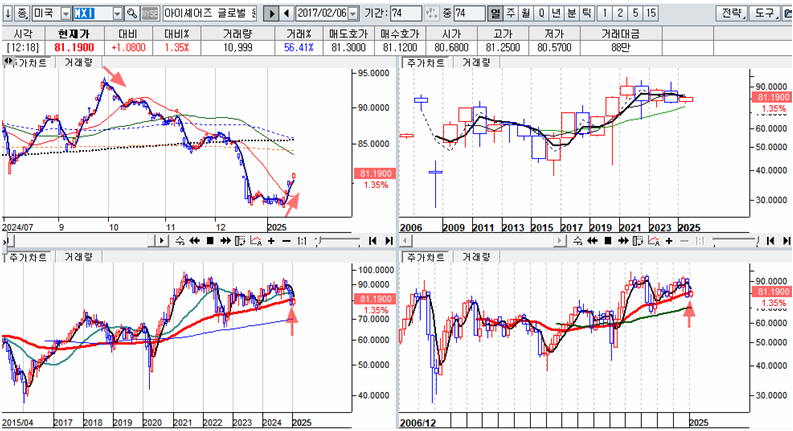Adjust zoom slider in top-left chart toolbar
Screen dimensions: 793x431
(338, 241)
